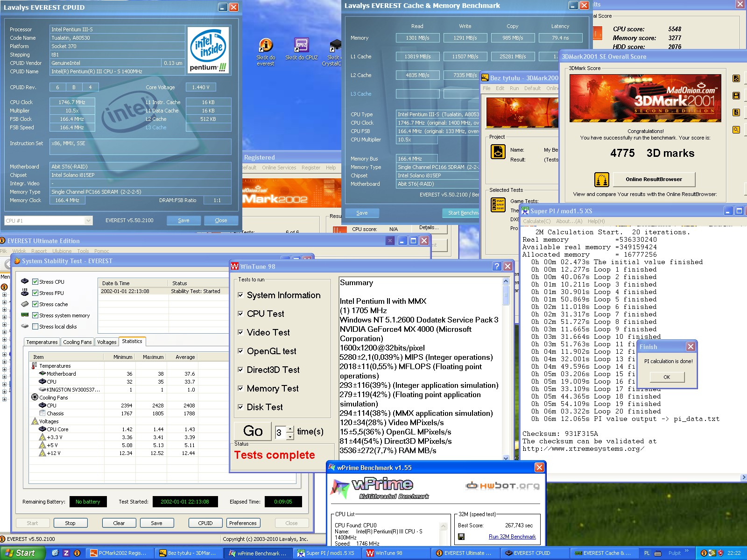This screenshot has width=747, height=560.
Task: Click the chip icon beside Stress CPU
Action: [25, 281]
